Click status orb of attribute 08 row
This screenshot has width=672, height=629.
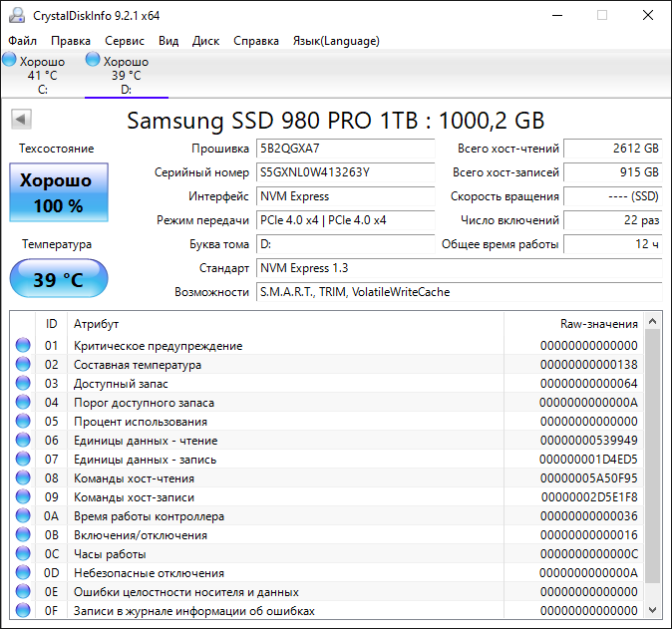pos(23,477)
